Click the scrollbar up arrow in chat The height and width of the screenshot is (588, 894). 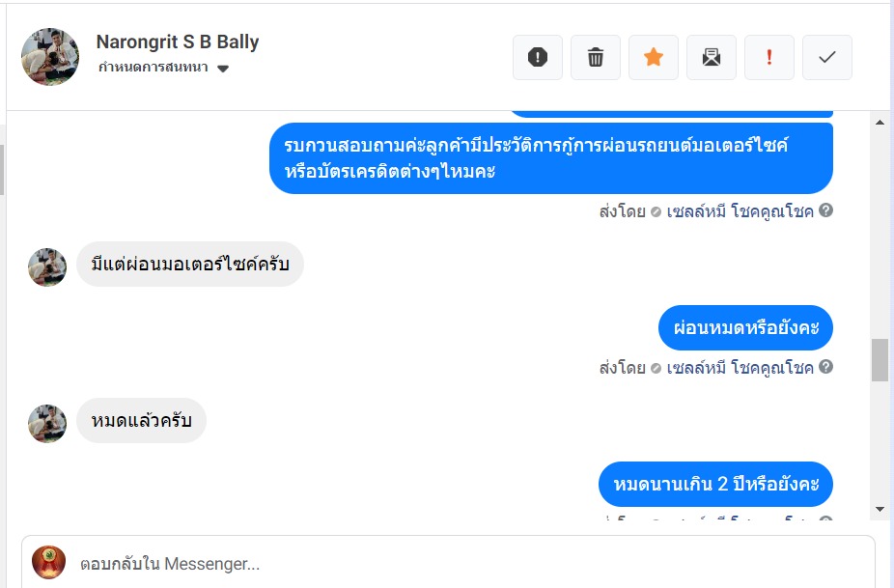(880, 122)
